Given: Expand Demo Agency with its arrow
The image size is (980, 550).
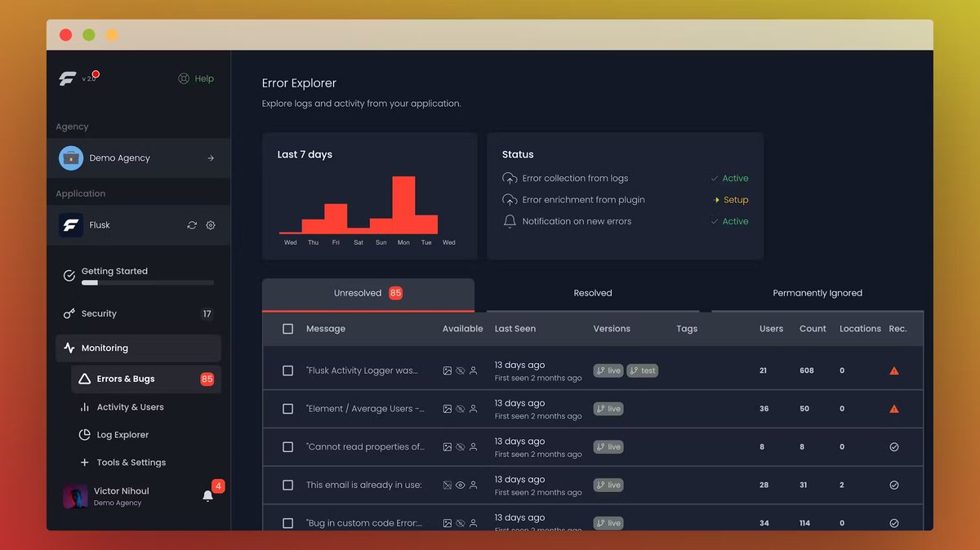Looking at the screenshot, I should (210, 157).
